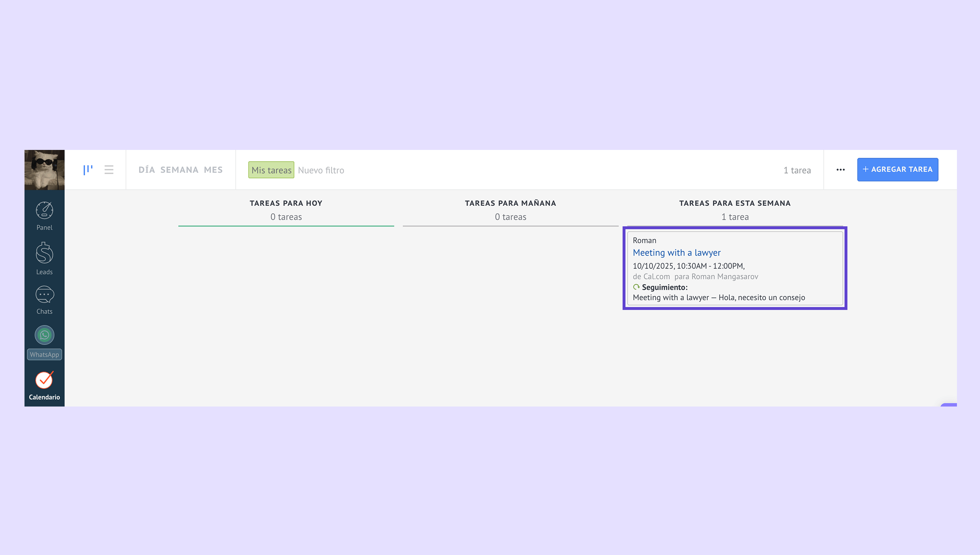Click the Roman contact name on task card
Viewport: 980px width, 555px height.
(644, 240)
